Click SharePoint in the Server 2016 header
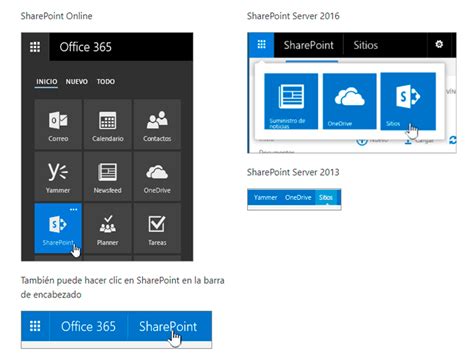 point(308,45)
